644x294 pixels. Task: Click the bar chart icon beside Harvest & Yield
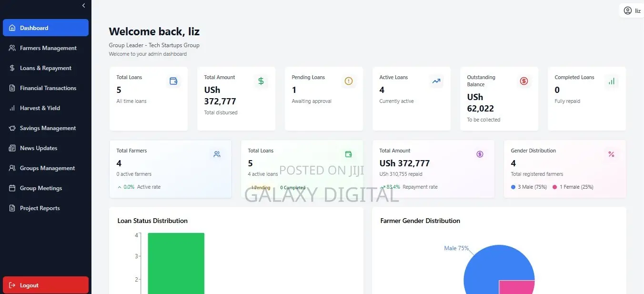pyautogui.click(x=12, y=108)
